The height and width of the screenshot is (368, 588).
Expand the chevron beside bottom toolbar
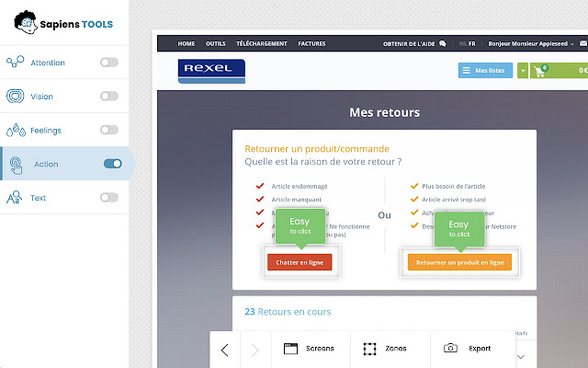pos(521,357)
